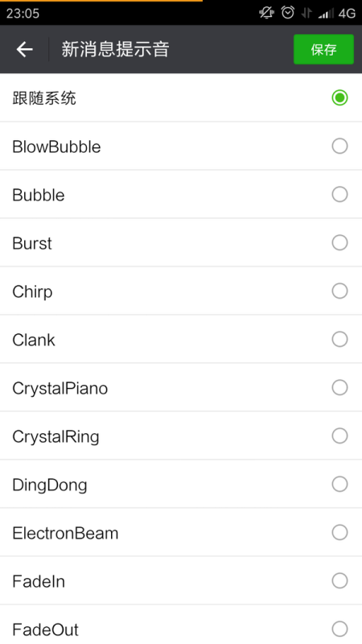This screenshot has width=362, height=644.
Task: Click the 保存 save button
Action: pos(323,49)
